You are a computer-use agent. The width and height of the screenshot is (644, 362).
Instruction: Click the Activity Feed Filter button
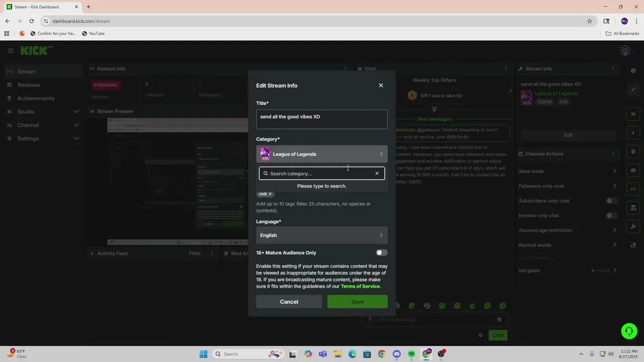[195, 253]
